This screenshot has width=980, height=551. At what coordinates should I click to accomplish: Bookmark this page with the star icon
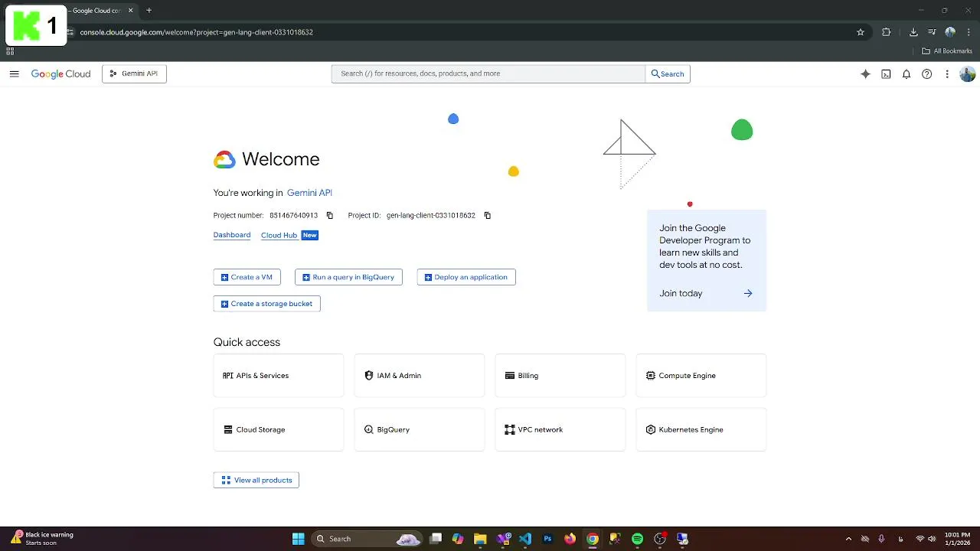tap(861, 32)
